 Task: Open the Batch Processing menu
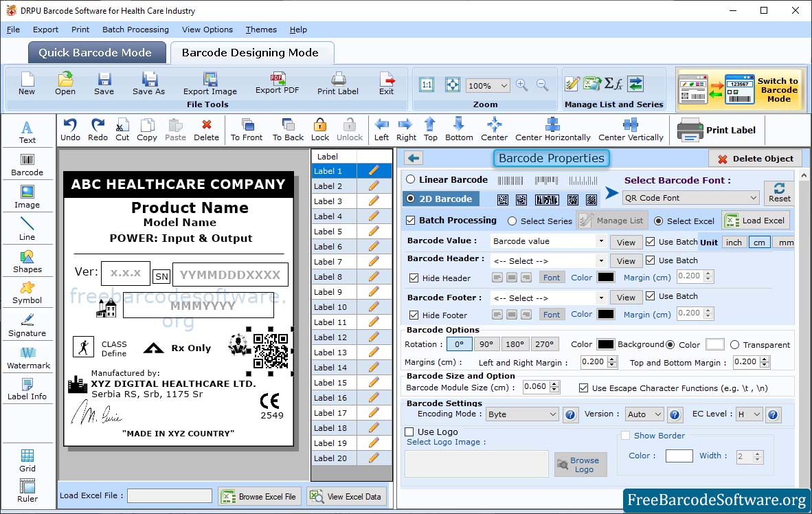[135, 30]
